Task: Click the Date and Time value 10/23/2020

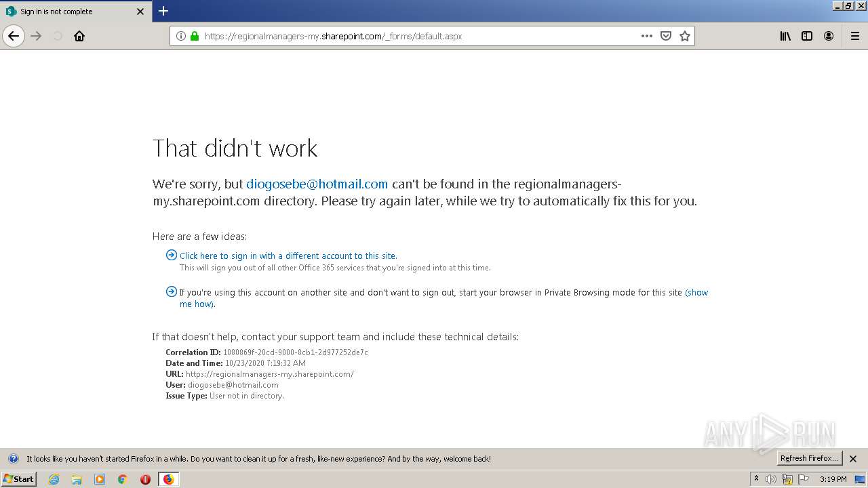Action: click(265, 363)
